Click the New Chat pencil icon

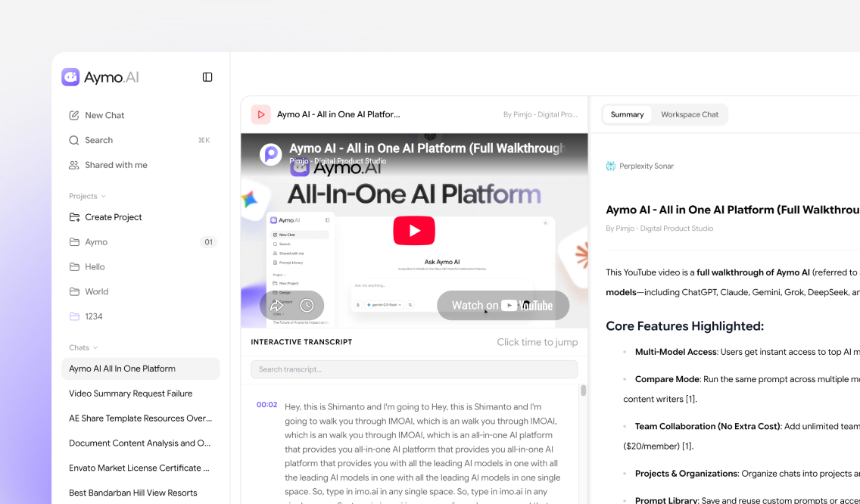[74, 115]
